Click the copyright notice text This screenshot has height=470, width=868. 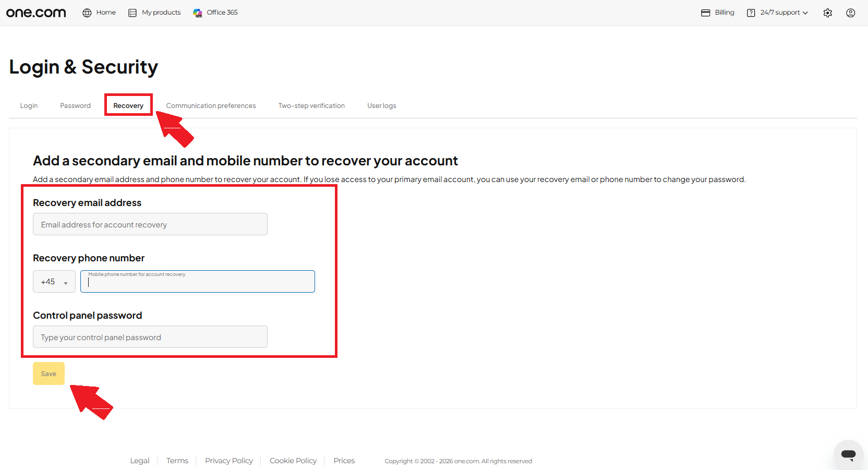459,461
